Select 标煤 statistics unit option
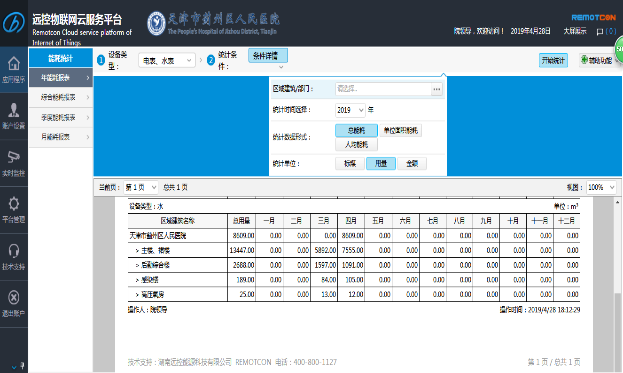The width and height of the screenshot is (623, 373). point(350,163)
